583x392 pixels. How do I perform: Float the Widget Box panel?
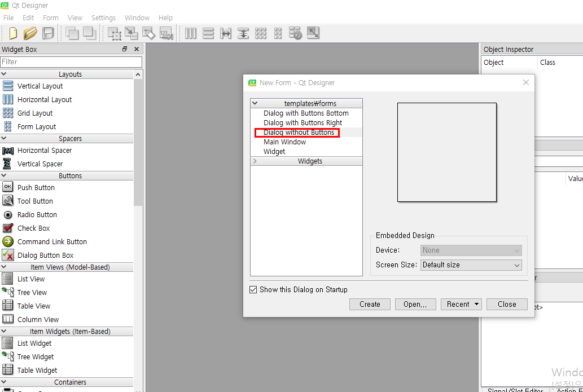(125, 49)
